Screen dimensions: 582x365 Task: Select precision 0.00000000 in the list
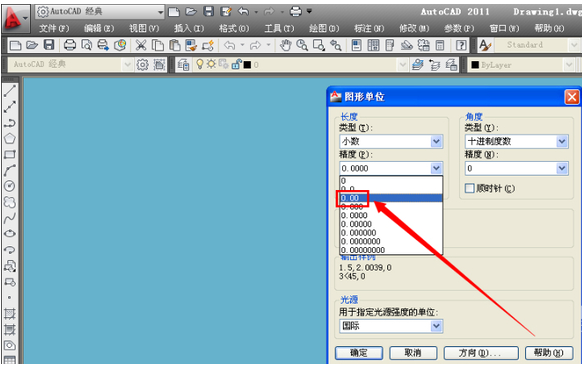click(391, 250)
